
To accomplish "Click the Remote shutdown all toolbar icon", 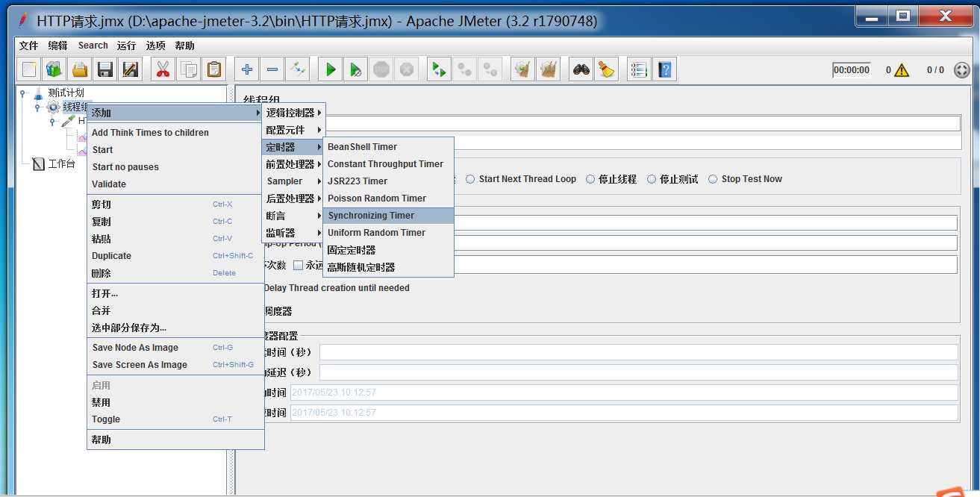I will [490, 70].
